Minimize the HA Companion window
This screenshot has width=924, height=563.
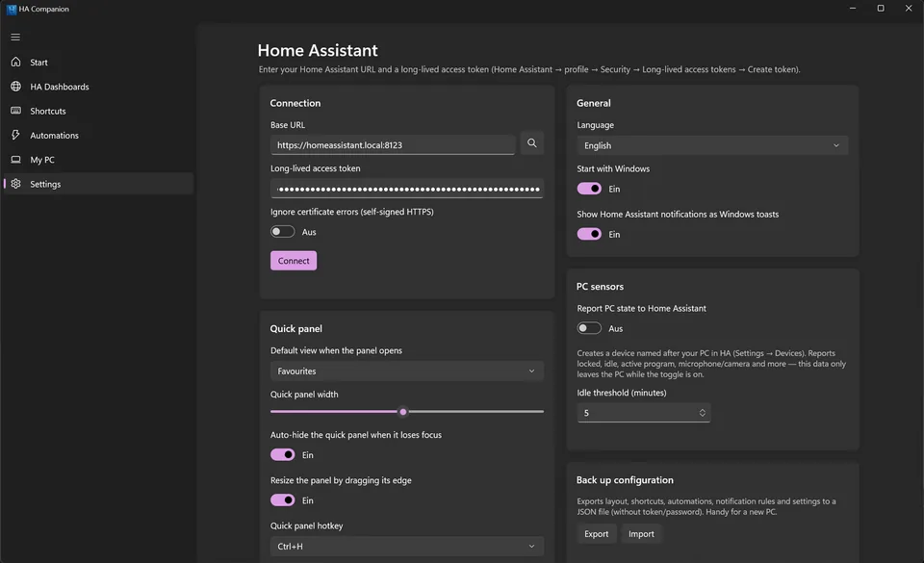click(852, 9)
